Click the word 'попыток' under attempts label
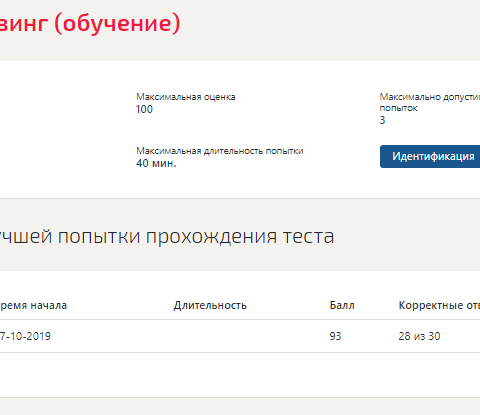 tap(398, 108)
